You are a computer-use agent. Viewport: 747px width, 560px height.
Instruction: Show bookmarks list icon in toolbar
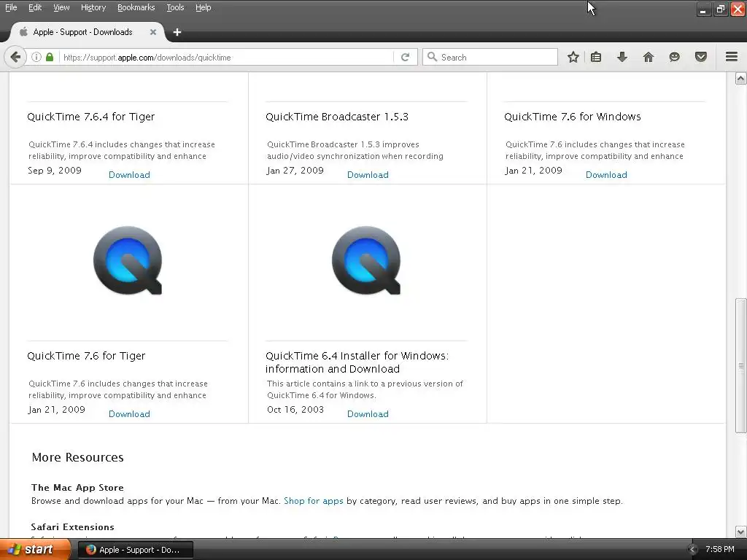coord(596,57)
